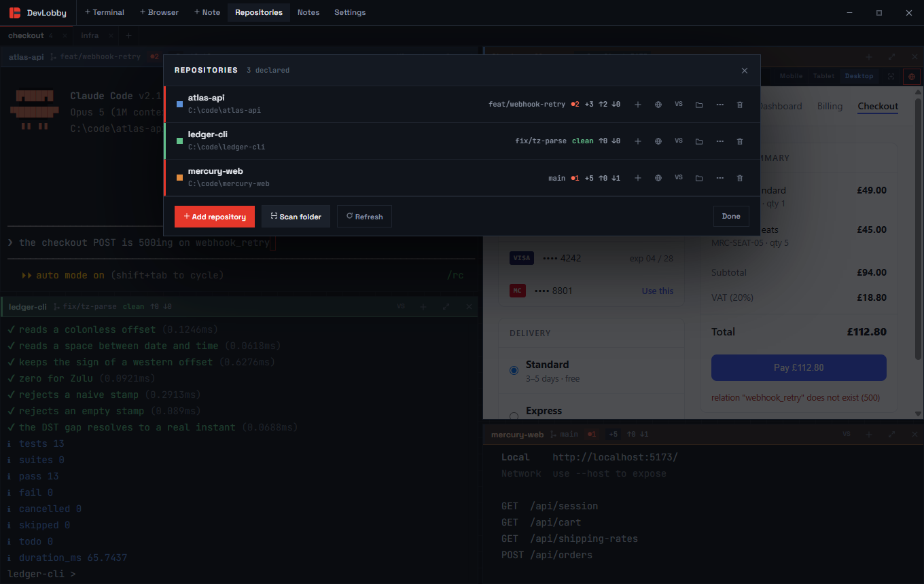The width and height of the screenshot is (924, 584).
Task: Select the Express delivery radio button
Action: click(514, 416)
